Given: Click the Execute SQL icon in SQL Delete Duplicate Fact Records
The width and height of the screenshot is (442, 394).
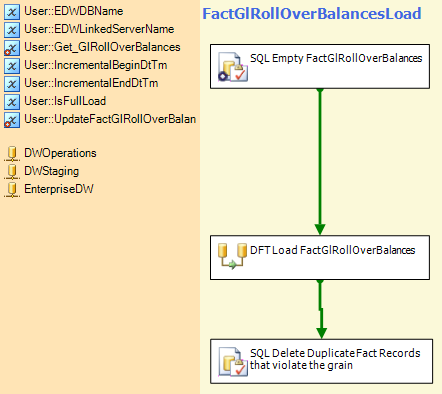Looking at the screenshot, I should [x=233, y=362].
